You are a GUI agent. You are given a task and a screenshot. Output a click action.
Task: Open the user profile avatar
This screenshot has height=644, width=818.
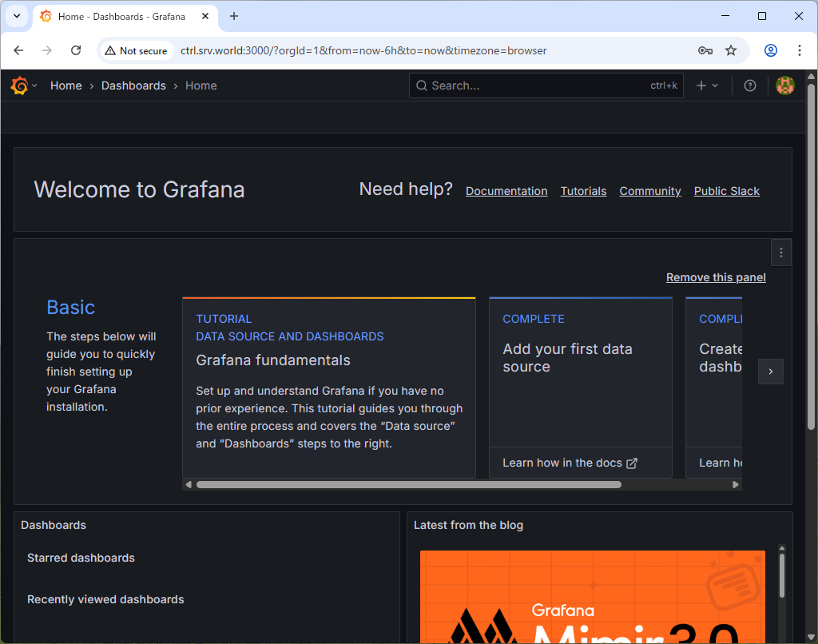[x=785, y=85]
